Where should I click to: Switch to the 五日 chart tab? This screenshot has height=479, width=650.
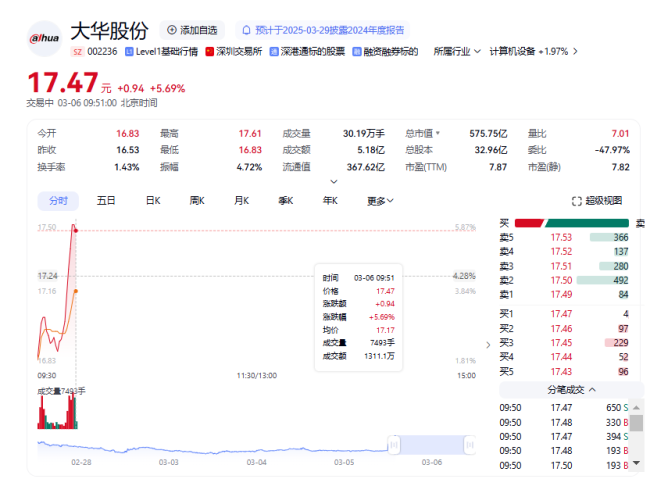[x=106, y=201]
